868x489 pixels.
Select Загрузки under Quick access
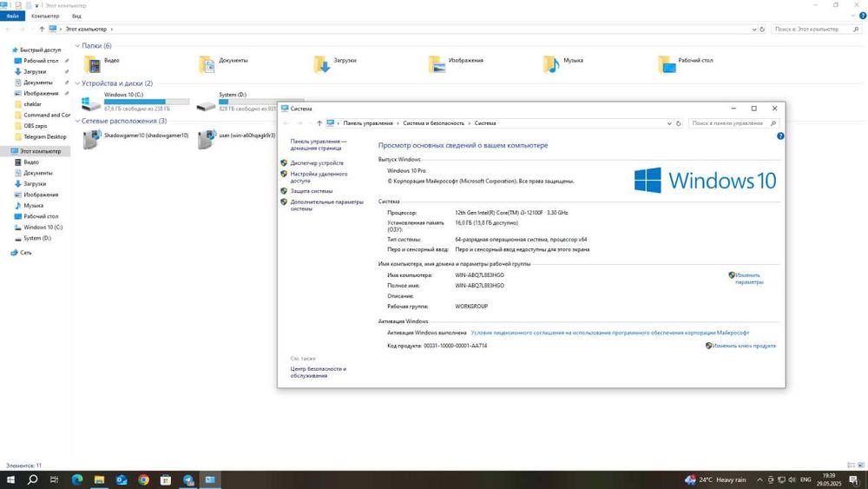(x=35, y=72)
